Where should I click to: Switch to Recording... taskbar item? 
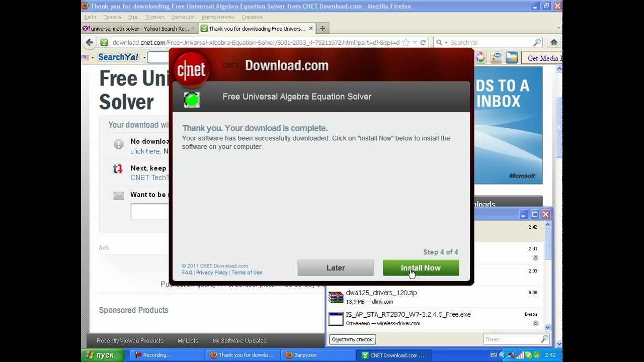(x=166, y=355)
